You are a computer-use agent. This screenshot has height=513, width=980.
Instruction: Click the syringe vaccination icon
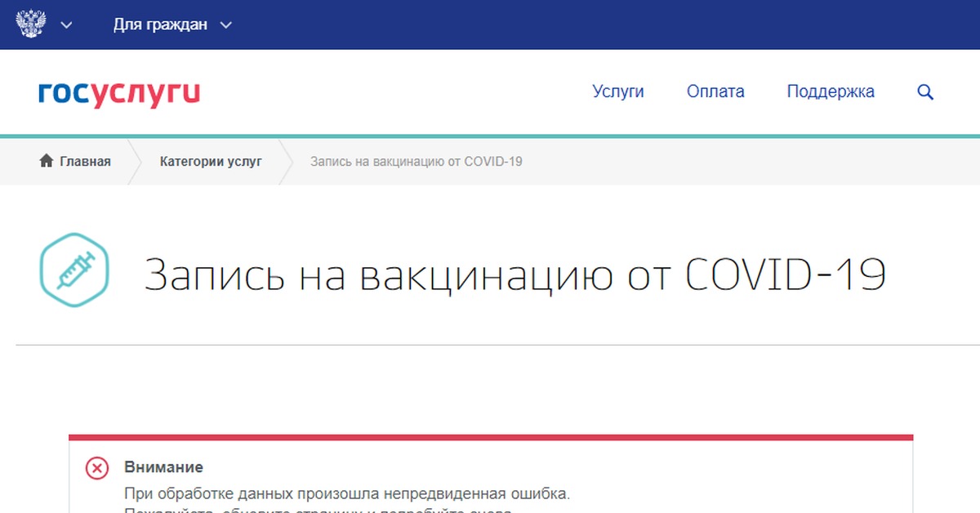74,270
